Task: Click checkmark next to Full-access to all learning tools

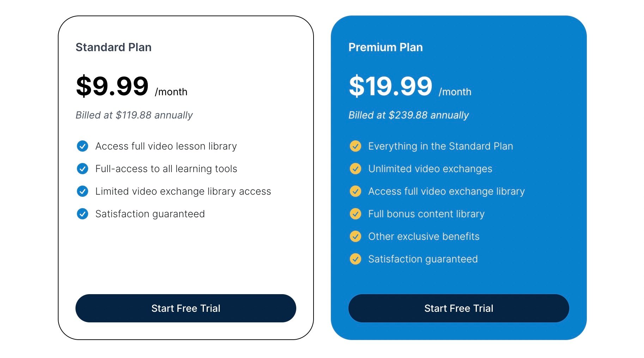Action: pos(83,169)
